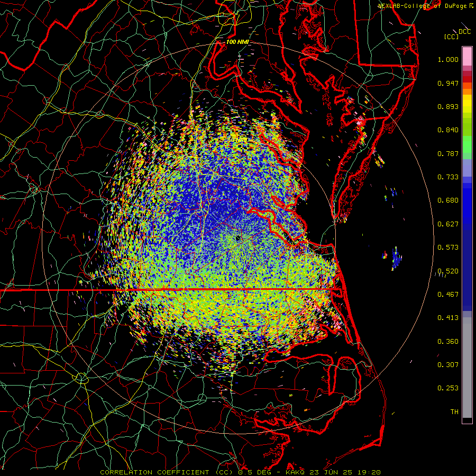Click the Correlation Coefficient caption at bottom
Viewport: 476px width, 476px height.
pyautogui.click(x=240, y=472)
